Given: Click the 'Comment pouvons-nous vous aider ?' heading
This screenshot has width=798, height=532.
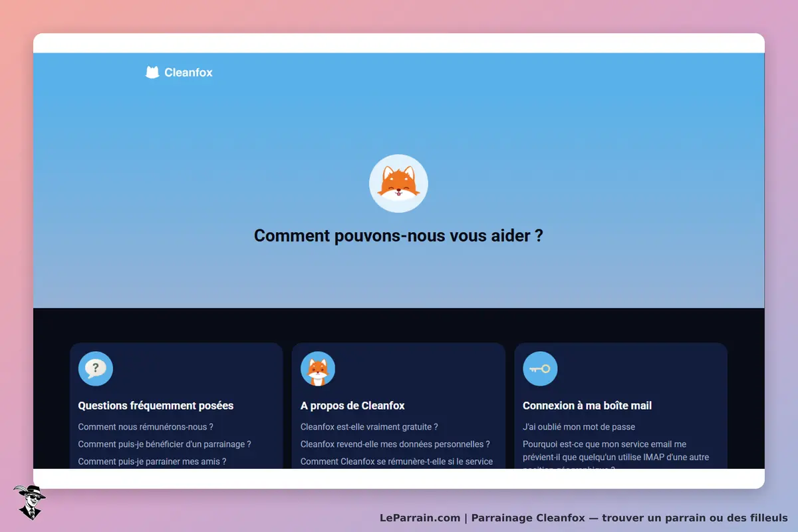Looking at the screenshot, I should point(398,235).
